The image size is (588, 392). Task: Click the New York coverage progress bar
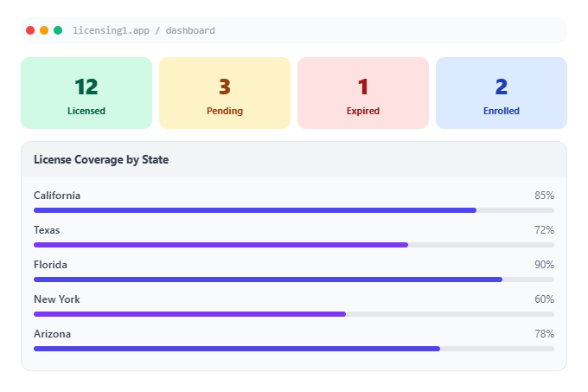pos(294,314)
